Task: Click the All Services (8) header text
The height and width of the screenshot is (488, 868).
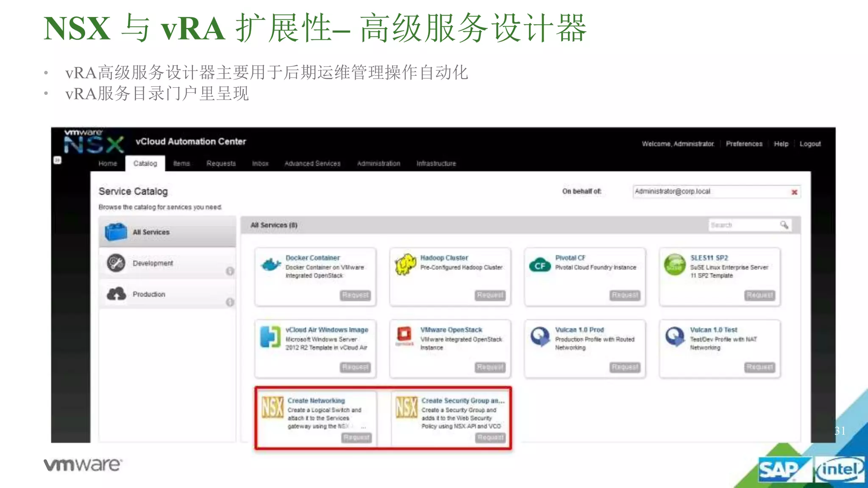Action: 274,225
